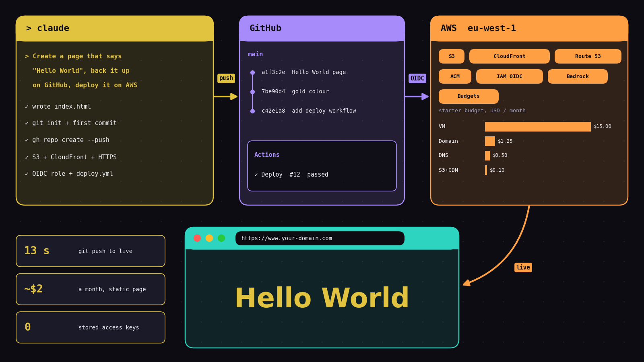The image size is (644, 362).
Task: Click the S3 service chip
Action: [x=451, y=56]
